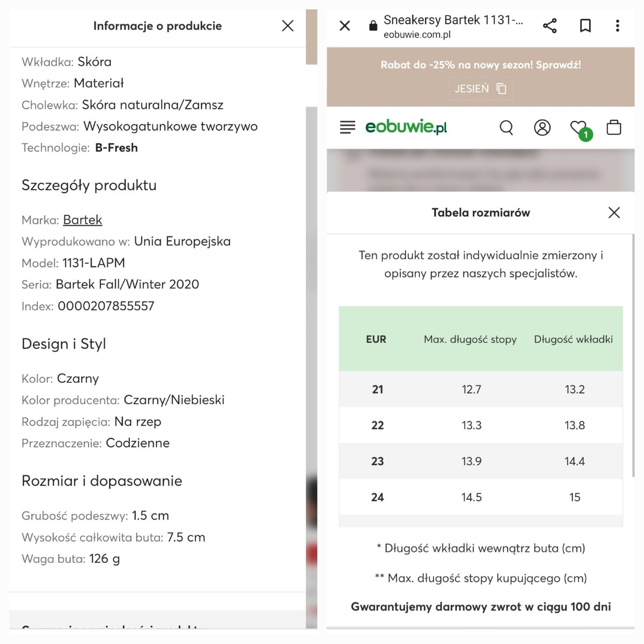Tap the padlock site security icon
This screenshot has height=644, width=644.
click(x=373, y=25)
